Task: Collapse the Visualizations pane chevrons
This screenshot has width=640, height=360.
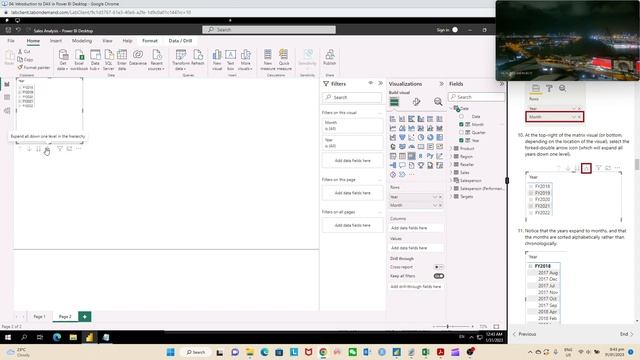Action: [x=441, y=84]
